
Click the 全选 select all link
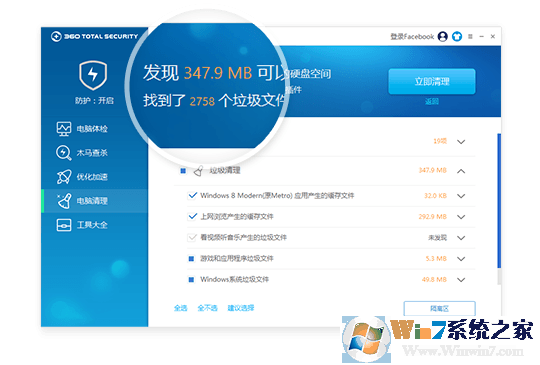(x=180, y=308)
